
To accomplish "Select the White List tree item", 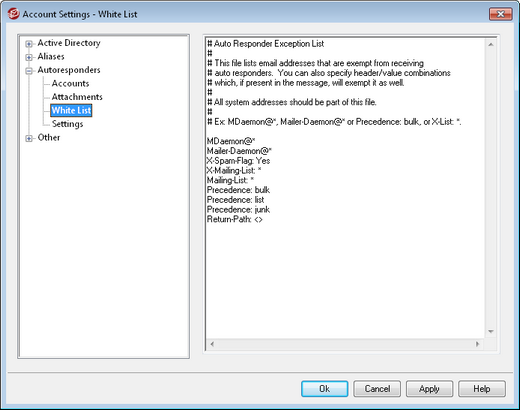I will pos(71,110).
